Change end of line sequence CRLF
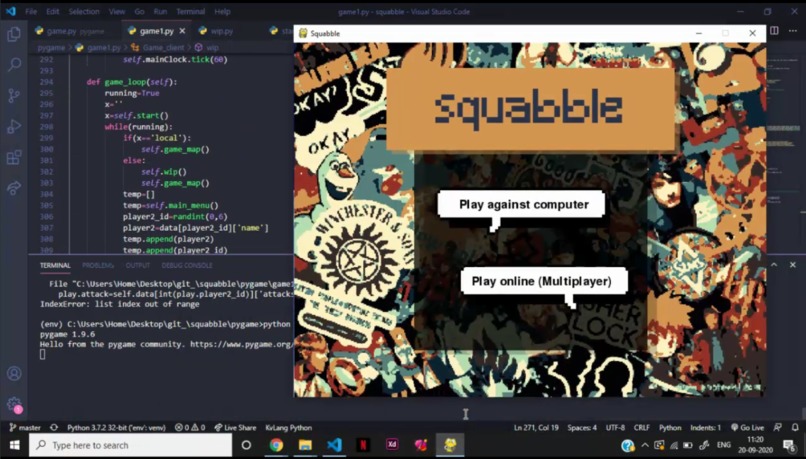Screen dimensions: 806x459 click(642, 428)
